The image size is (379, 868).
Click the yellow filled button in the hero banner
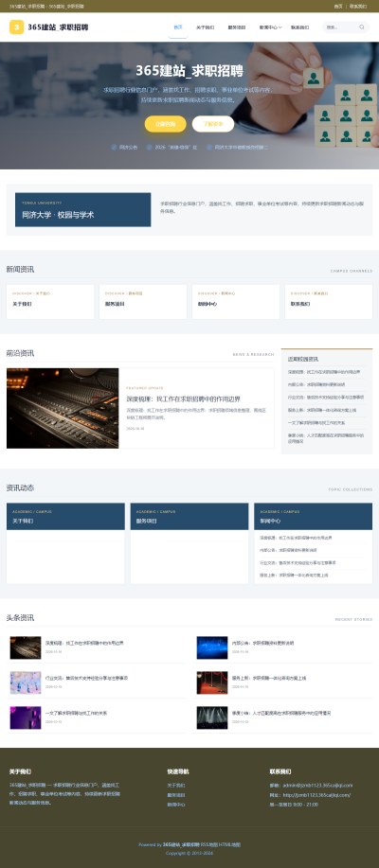coord(165,124)
